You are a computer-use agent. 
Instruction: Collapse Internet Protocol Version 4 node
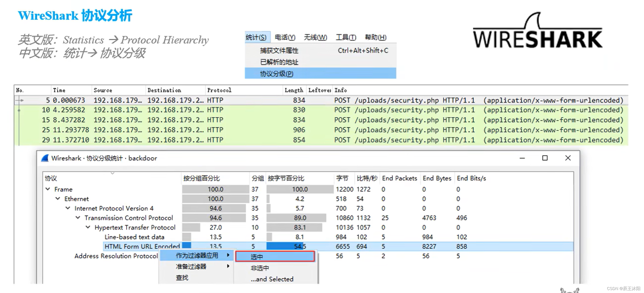pyautogui.click(x=68, y=208)
